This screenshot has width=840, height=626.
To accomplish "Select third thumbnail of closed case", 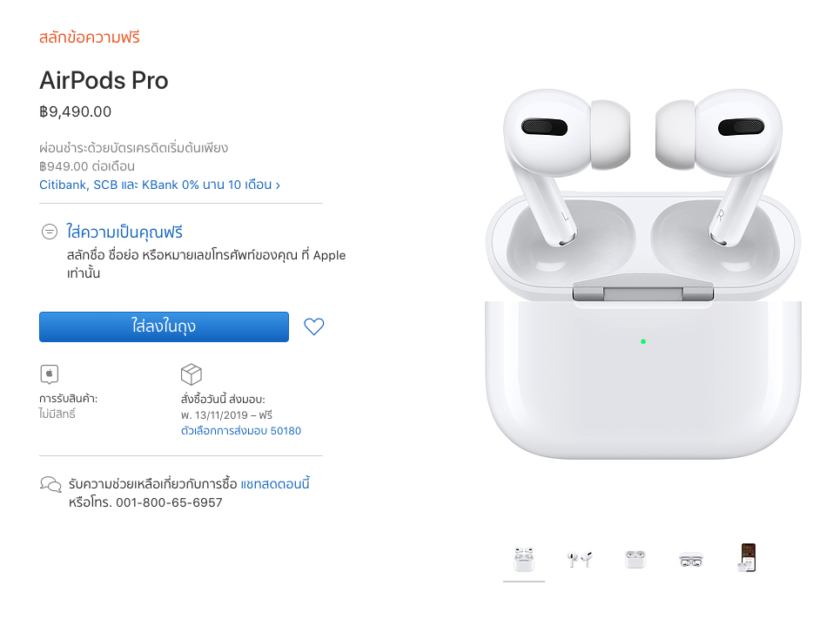I will 635,559.
